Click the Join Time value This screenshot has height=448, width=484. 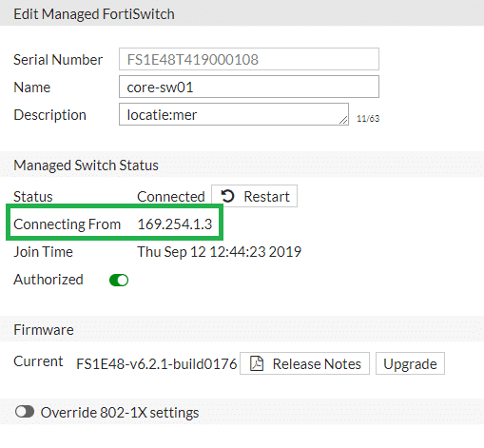pos(219,252)
